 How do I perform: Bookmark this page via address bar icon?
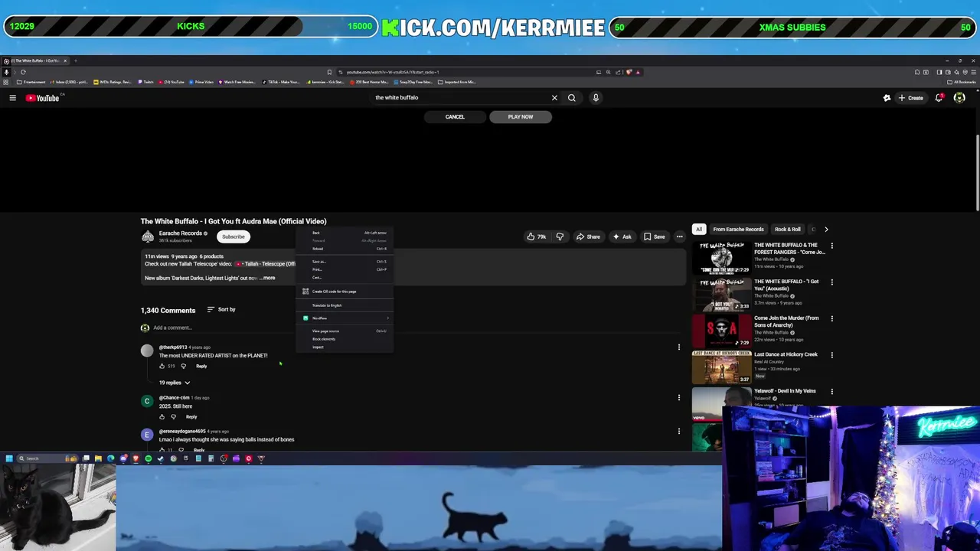point(329,72)
